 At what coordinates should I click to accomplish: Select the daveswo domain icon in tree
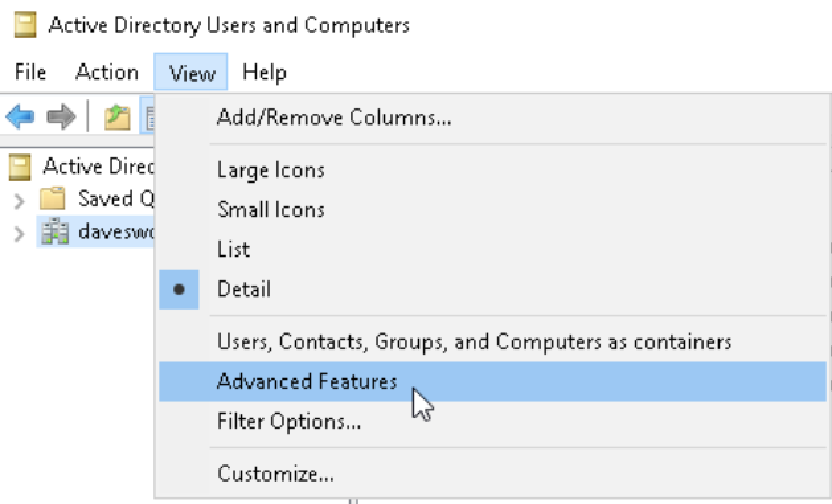[55, 232]
